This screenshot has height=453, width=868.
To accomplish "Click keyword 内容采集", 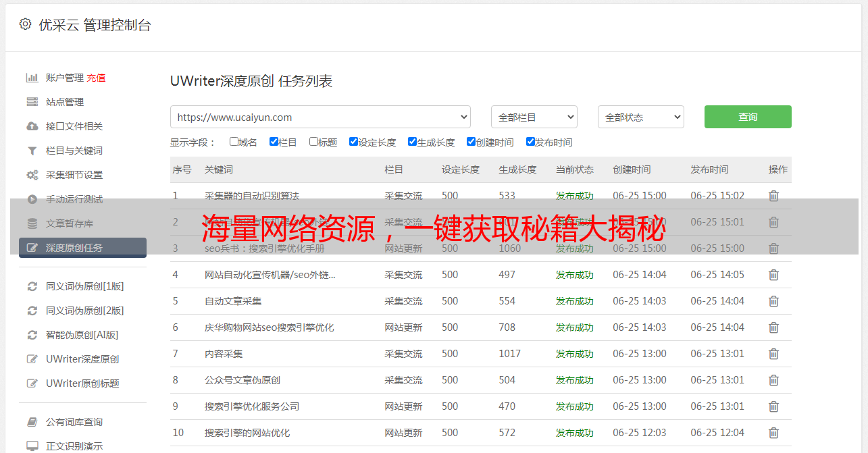I will pos(224,354).
